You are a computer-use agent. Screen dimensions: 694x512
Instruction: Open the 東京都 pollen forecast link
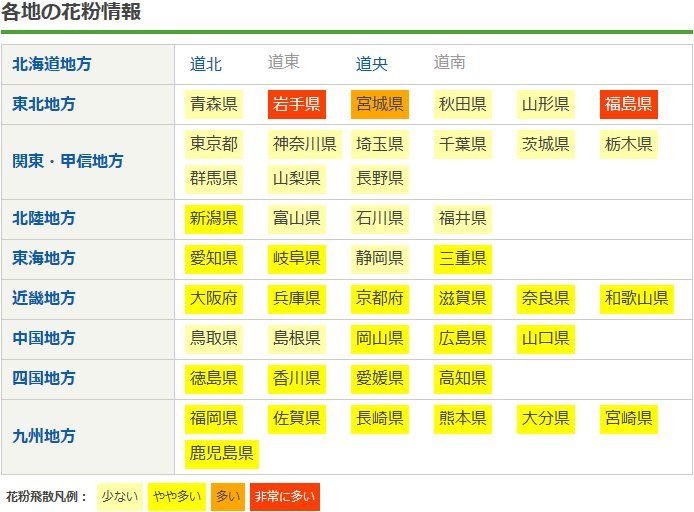[x=214, y=144]
